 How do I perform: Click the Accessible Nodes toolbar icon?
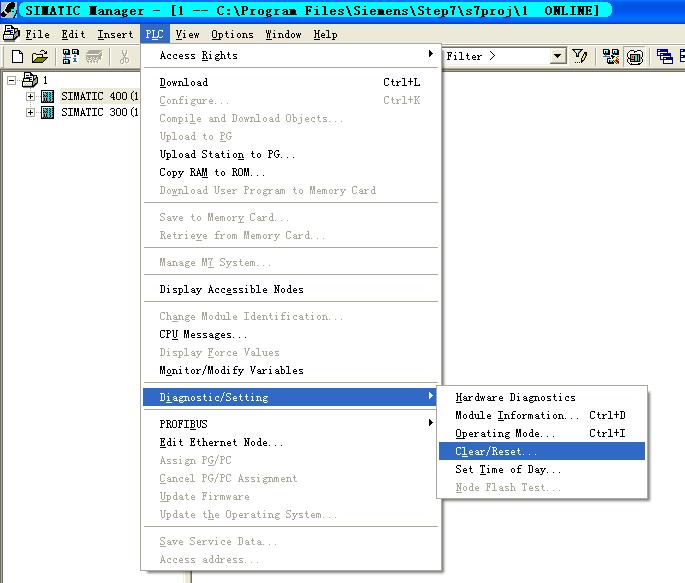[x=70, y=57]
